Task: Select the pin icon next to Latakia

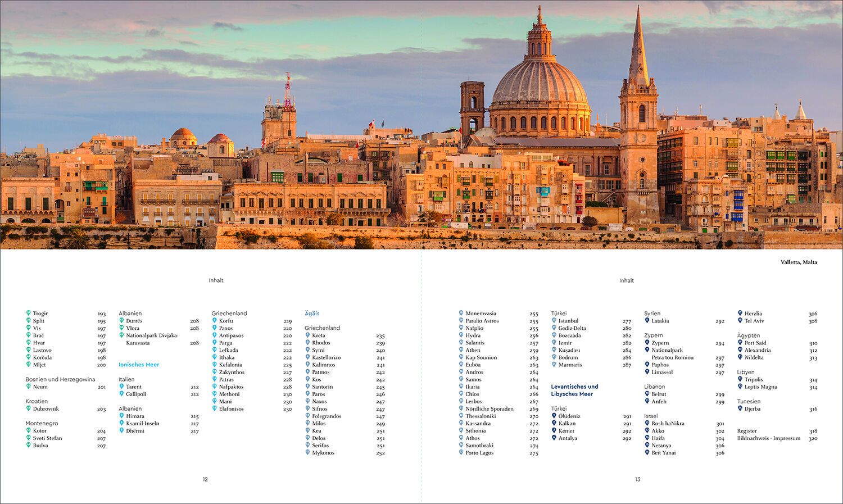Action: (x=647, y=320)
